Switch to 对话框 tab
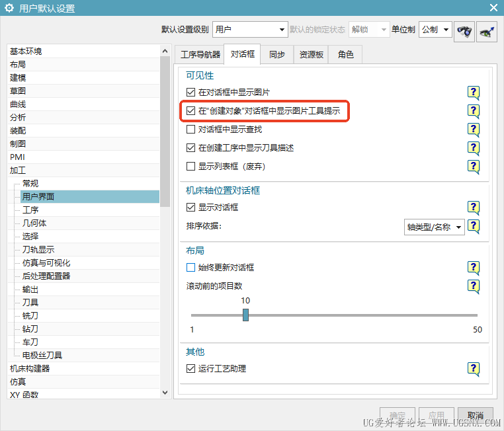Viewport: 504px width, 431px height. [x=242, y=54]
